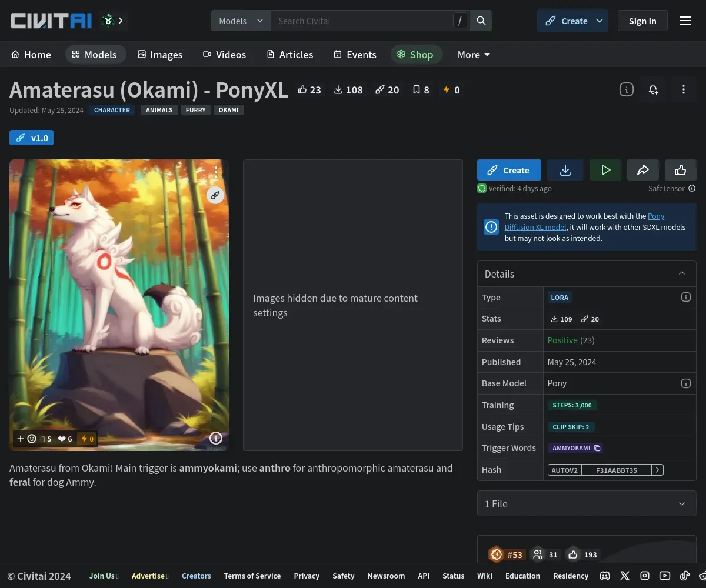Screen dimensions: 706x588
Task: Click the share arrow button
Action: click(643, 170)
